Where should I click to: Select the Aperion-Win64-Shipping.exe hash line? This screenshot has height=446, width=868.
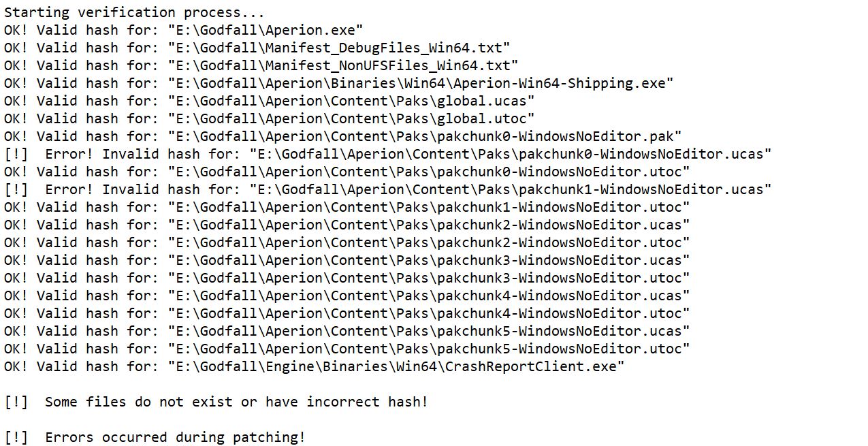coord(339,83)
